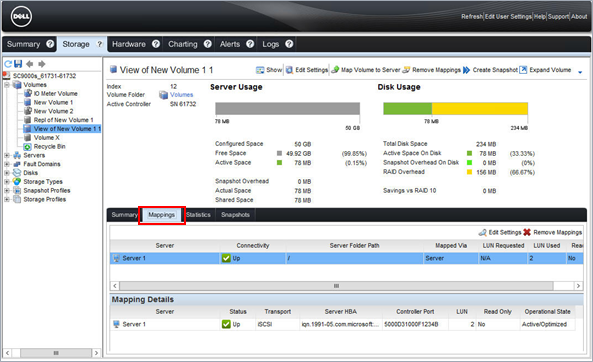
Task: Open Storage tab help question mark
Action: pos(100,44)
